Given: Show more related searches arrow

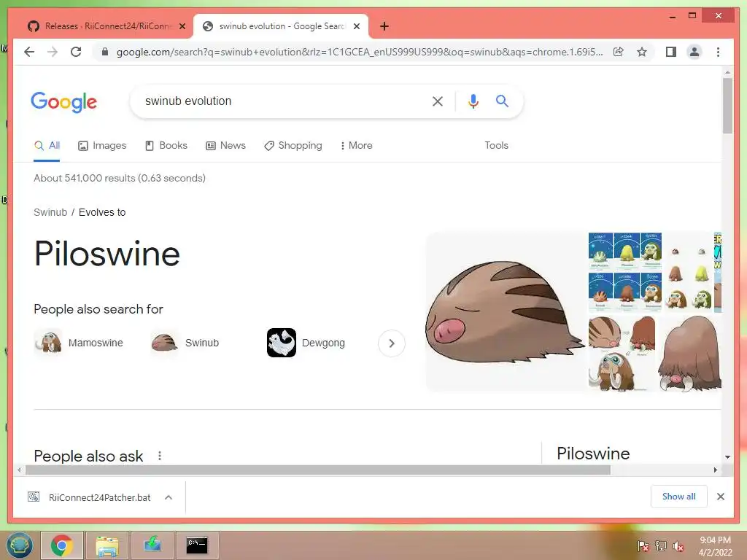Looking at the screenshot, I should [392, 343].
